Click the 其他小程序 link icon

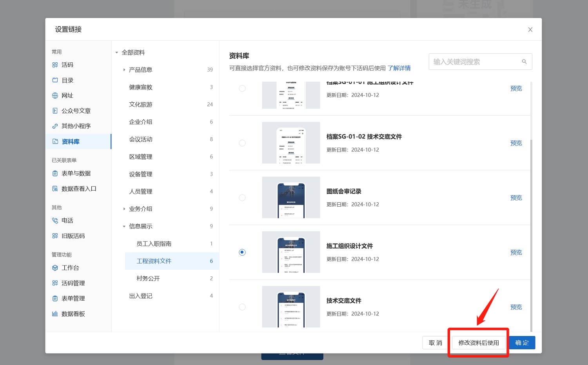click(55, 126)
